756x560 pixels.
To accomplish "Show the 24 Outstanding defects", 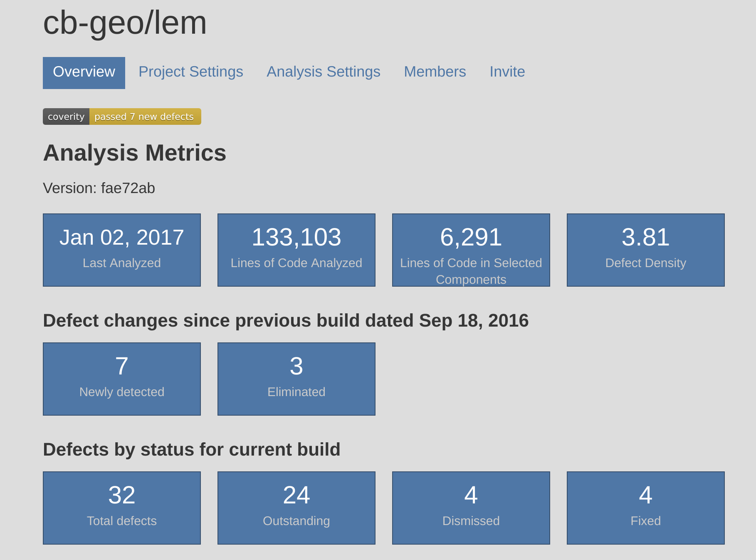I will (296, 508).
